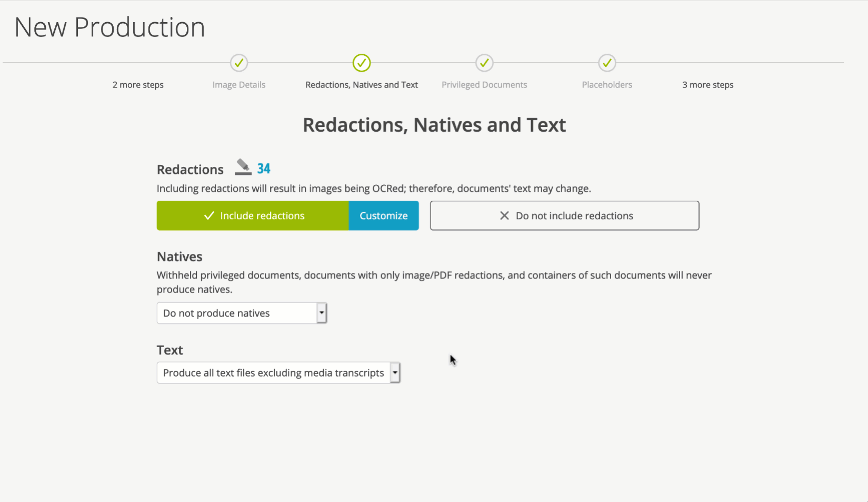The width and height of the screenshot is (868, 502).
Task: Show the 2 more steps on the left
Action: pyautogui.click(x=138, y=85)
